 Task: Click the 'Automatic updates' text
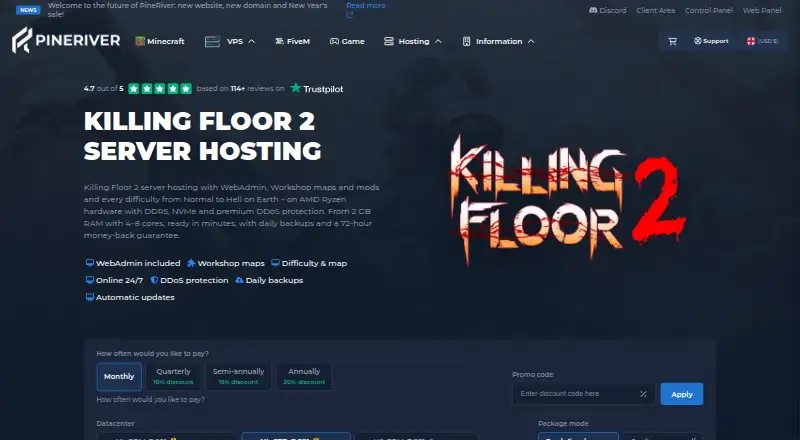pyautogui.click(x=135, y=297)
